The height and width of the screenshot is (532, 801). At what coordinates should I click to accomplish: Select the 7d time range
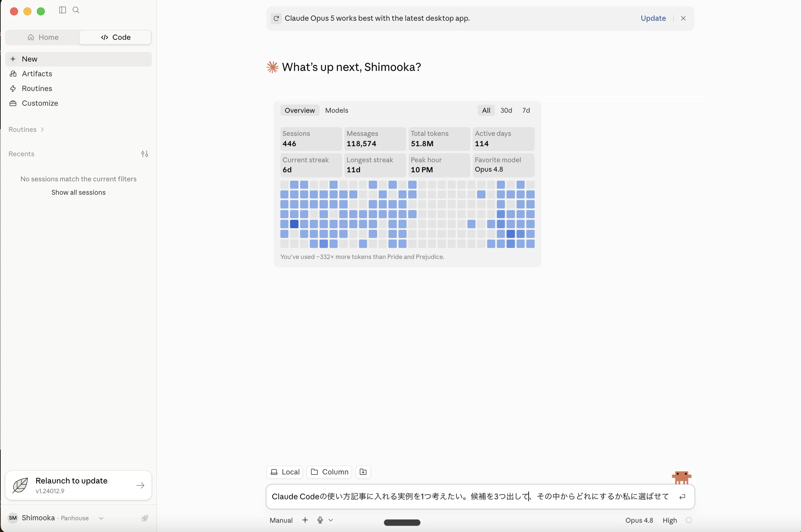526,110
